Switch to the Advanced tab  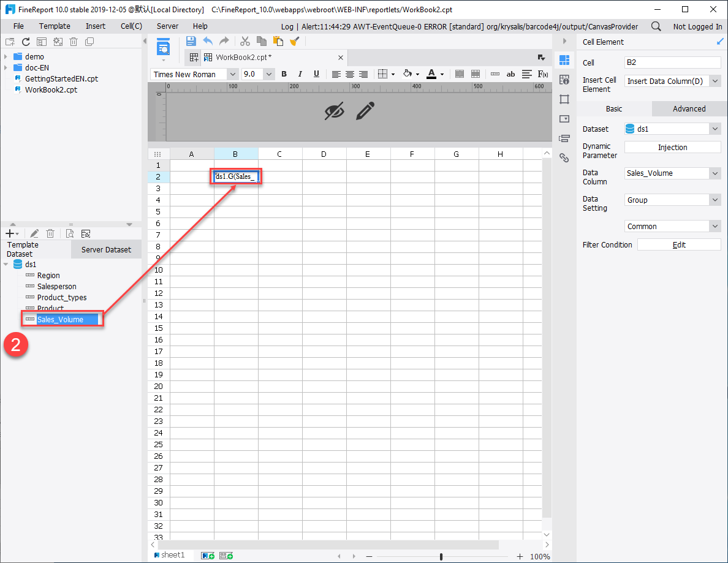(x=689, y=108)
